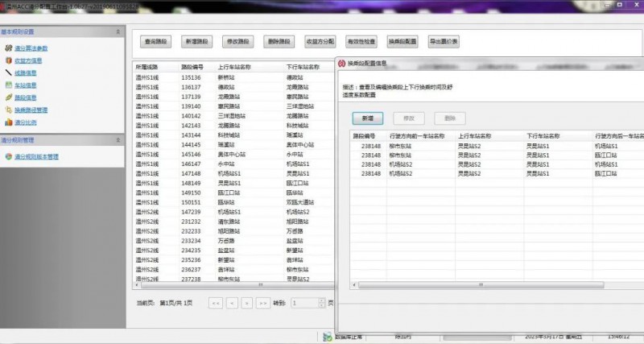Click 新增 button in 换乘段配置信息 dialog
The width and height of the screenshot is (644, 344).
(366, 118)
